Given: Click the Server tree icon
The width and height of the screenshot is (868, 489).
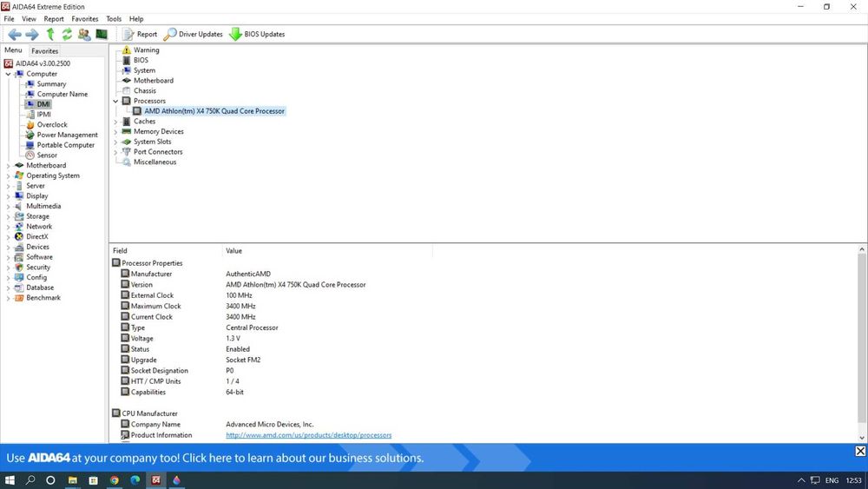Looking at the screenshot, I should pos(19,186).
